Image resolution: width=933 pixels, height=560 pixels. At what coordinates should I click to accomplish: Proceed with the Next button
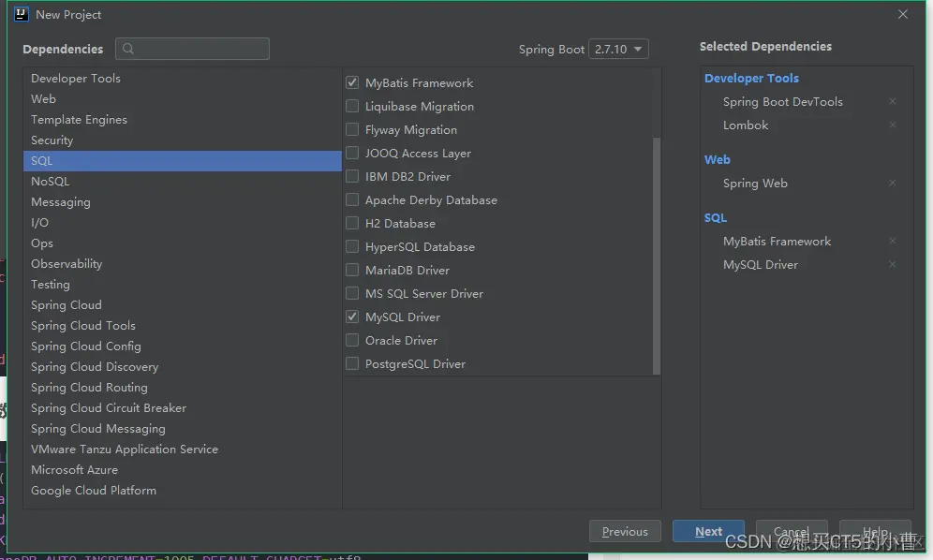[x=708, y=531]
